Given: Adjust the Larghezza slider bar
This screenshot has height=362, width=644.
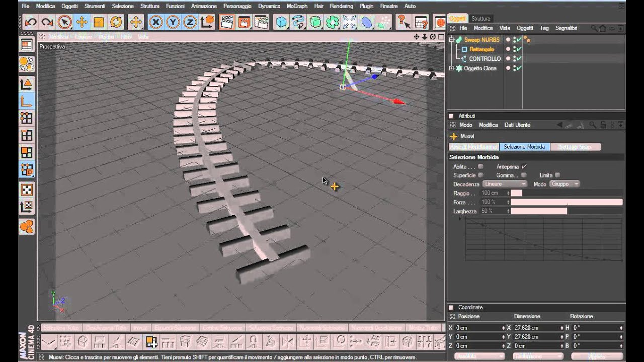Looking at the screenshot, I should click(567, 211).
